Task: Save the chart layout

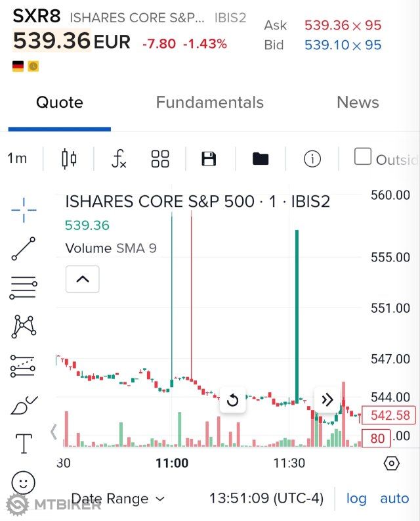Action: click(x=209, y=158)
